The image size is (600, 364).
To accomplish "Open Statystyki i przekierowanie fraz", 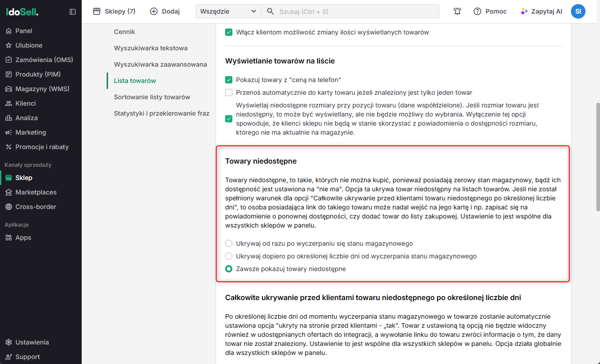I will point(162,113).
